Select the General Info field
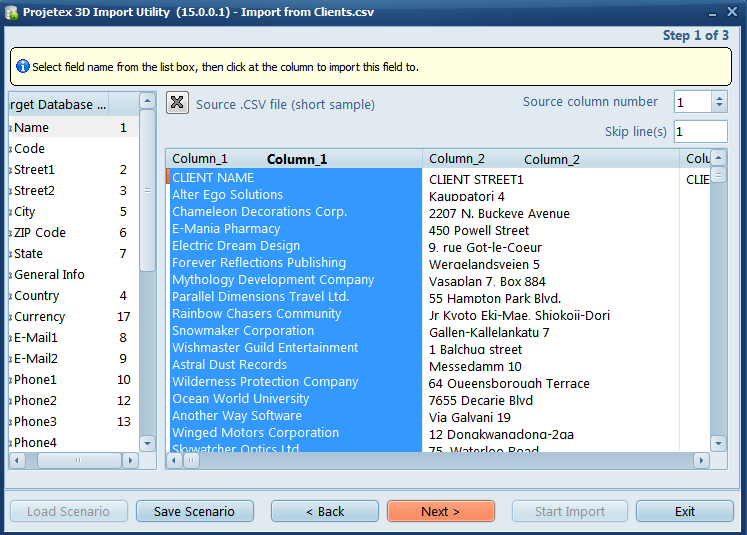The width and height of the screenshot is (747, 535). click(74, 274)
